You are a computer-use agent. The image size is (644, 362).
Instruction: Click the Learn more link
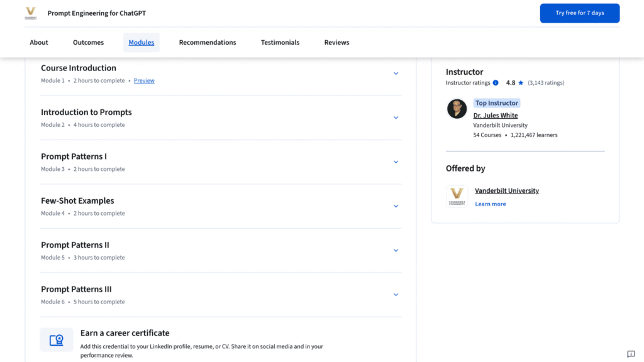491,204
